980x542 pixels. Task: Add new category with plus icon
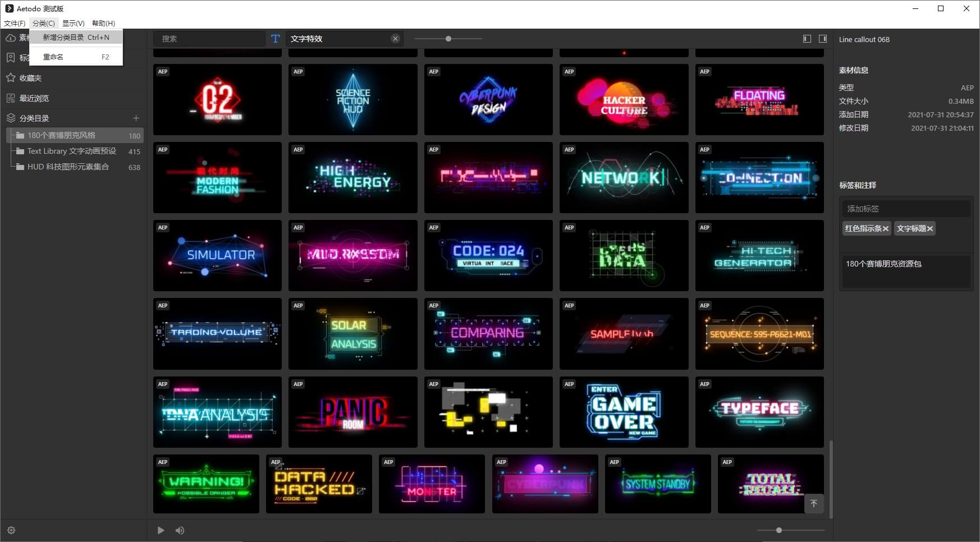tap(136, 118)
